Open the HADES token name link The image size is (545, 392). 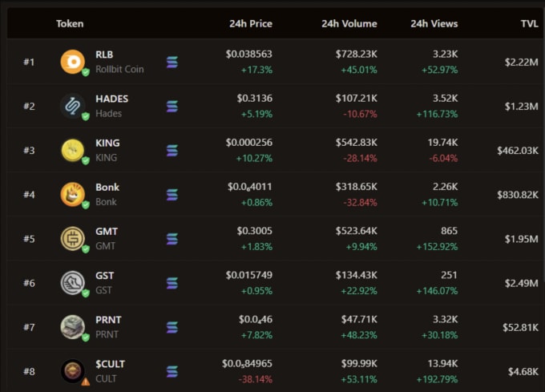click(112, 99)
